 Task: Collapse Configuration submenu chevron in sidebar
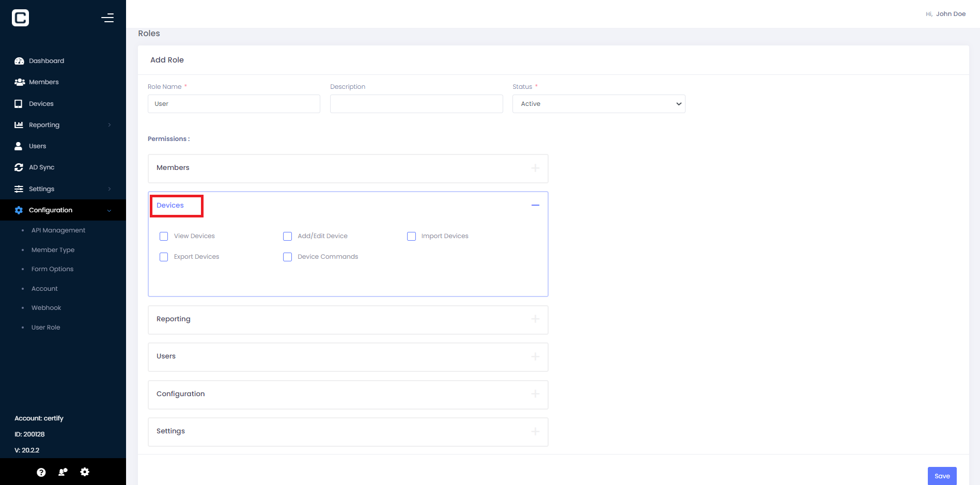point(109,210)
